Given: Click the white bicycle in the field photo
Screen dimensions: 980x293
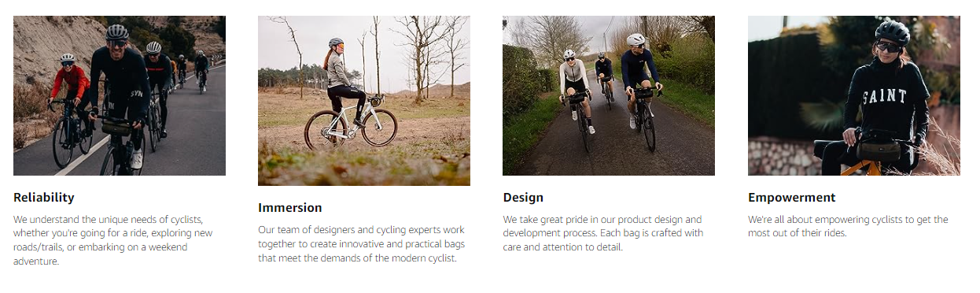Looking at the screenshot, I should (x=351, y=122).
